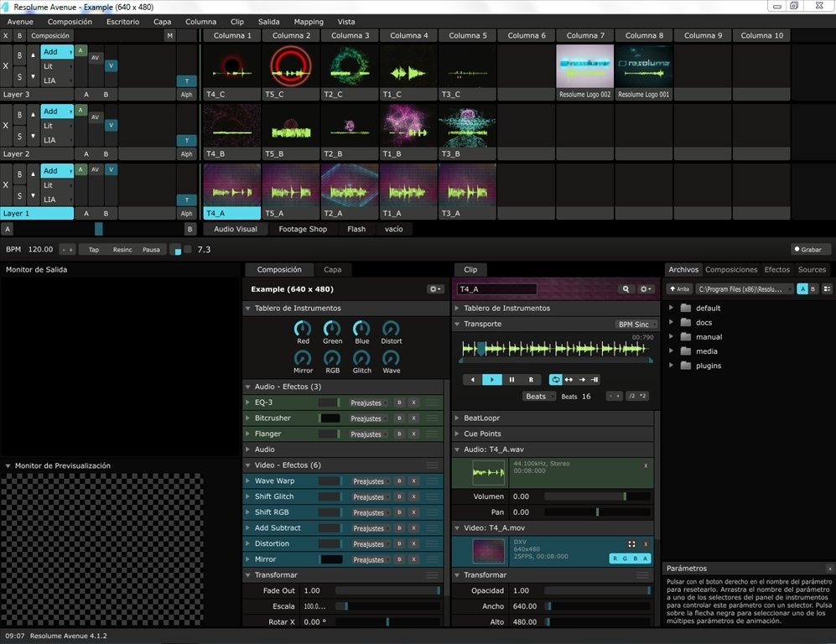The width and height of the screenshot is (836, 644).
Task: Expand the media folder
Action: point(672,351)
